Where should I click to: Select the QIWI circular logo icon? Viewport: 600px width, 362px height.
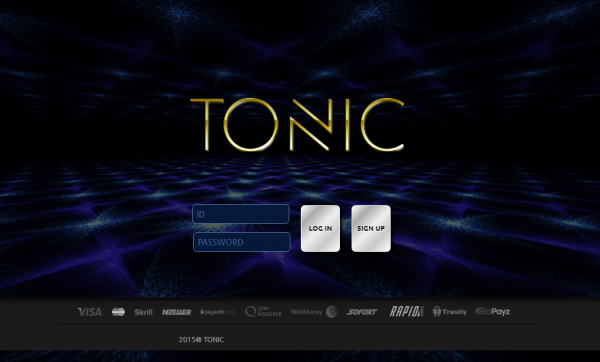click(251, 311)
